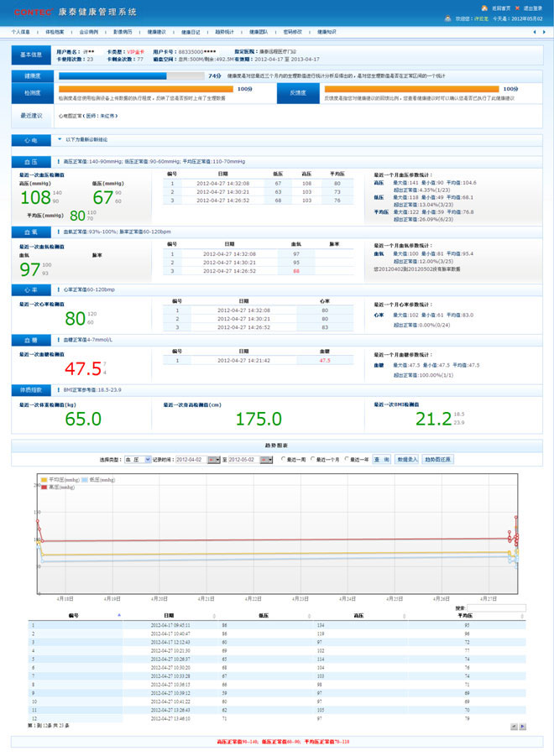The image size is (554, 756).
Task: Click the menu scroll-right arrow
Action: [545, 32]
